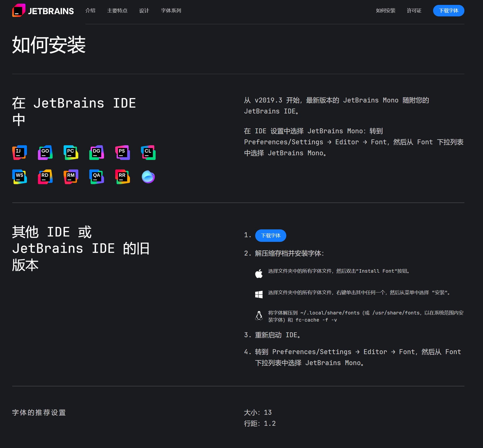
Task: Open the GoLand (GO) icon
Action: tap(45, 153)
